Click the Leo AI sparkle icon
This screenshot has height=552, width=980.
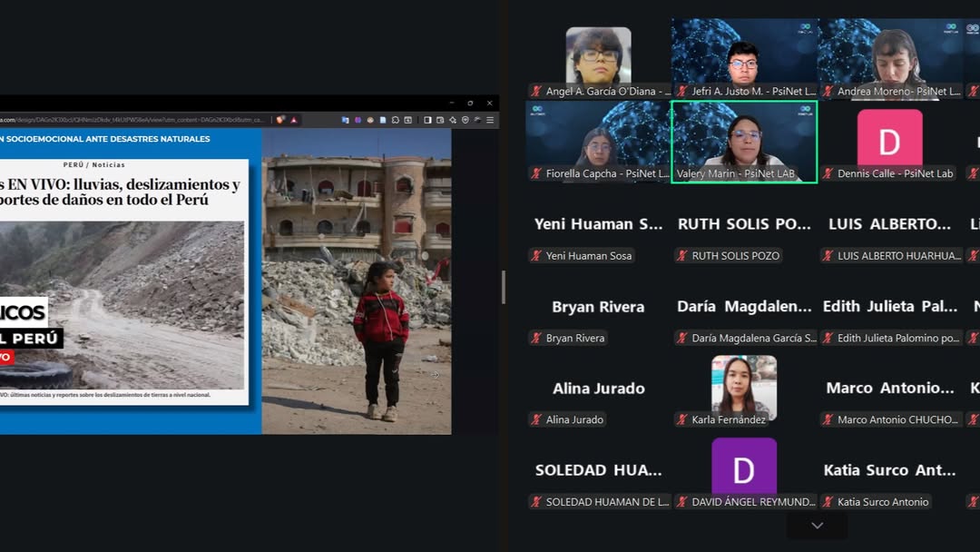coord(453,120)
